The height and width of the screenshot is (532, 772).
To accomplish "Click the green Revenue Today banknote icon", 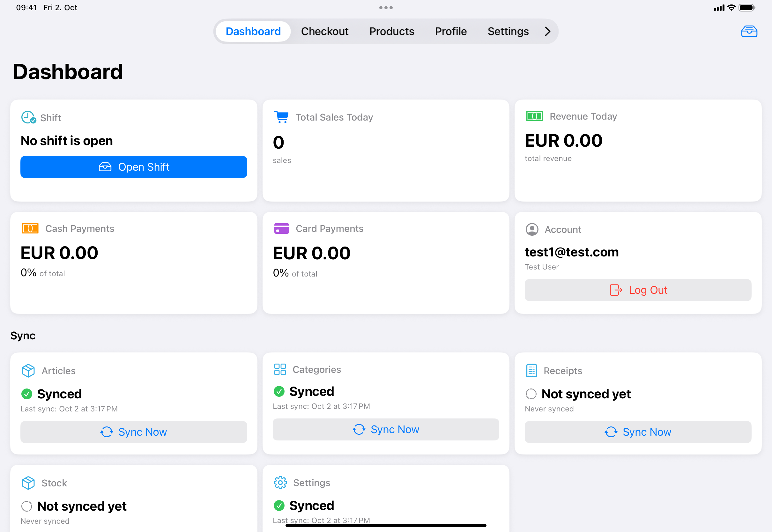I will point(534,116).
